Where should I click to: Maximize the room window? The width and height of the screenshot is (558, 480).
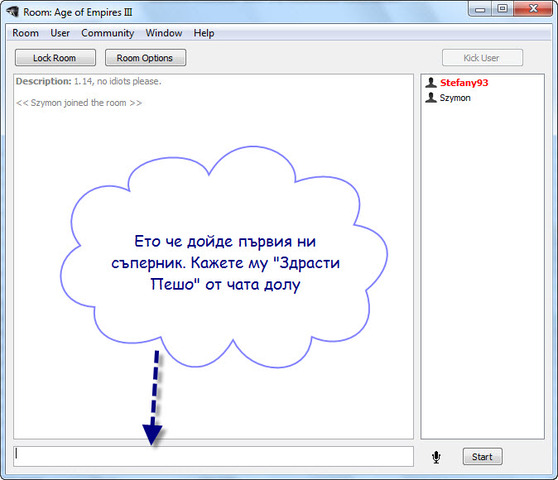502,9
